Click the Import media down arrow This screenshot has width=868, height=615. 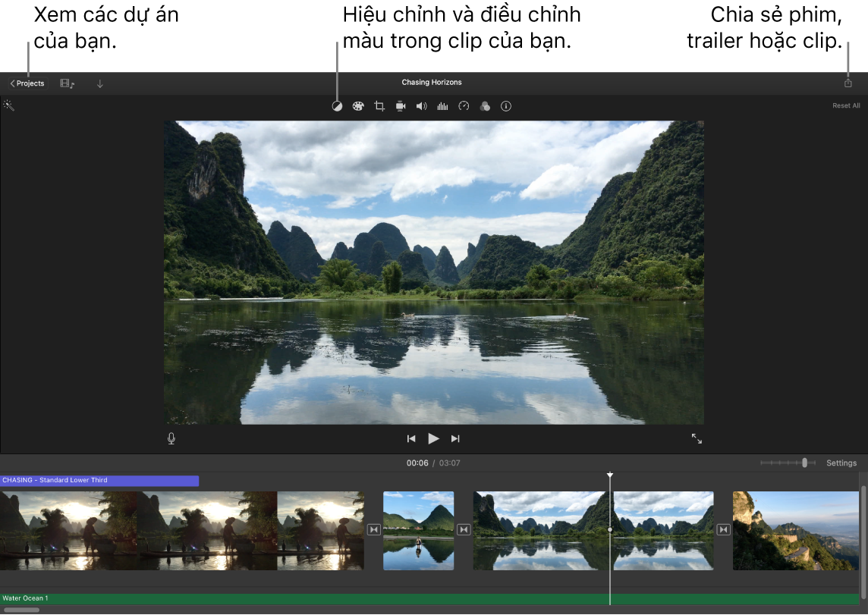(x=100, y=84)
